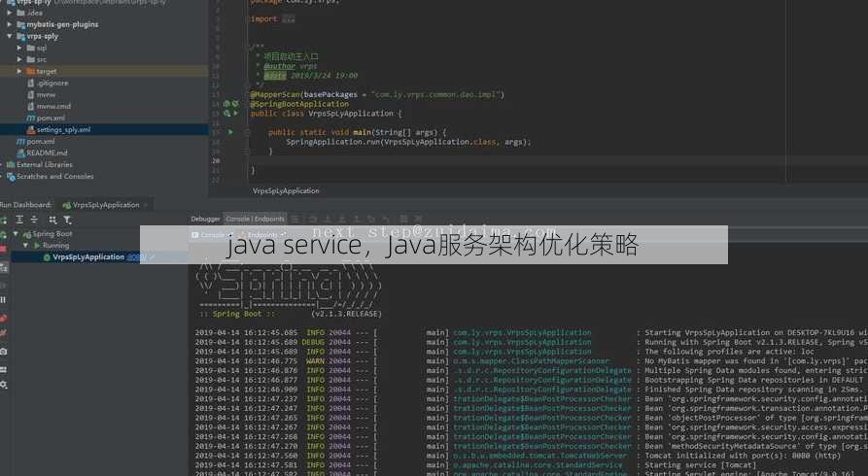
Task: Click the Spring bean gutter icon at @SpringBootApplication
Action: pos(226,104)
